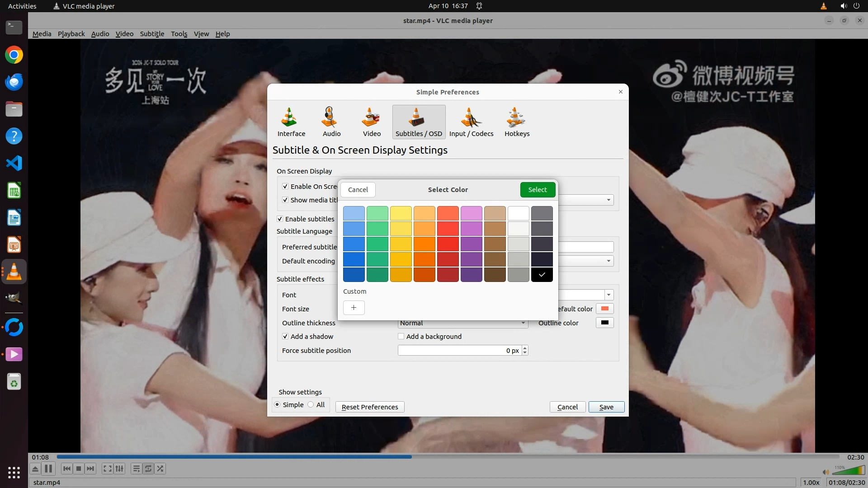Check Add a background option
Image resolution: width=868 pixels, height=488 pixels.
click(x=401, y=337)
